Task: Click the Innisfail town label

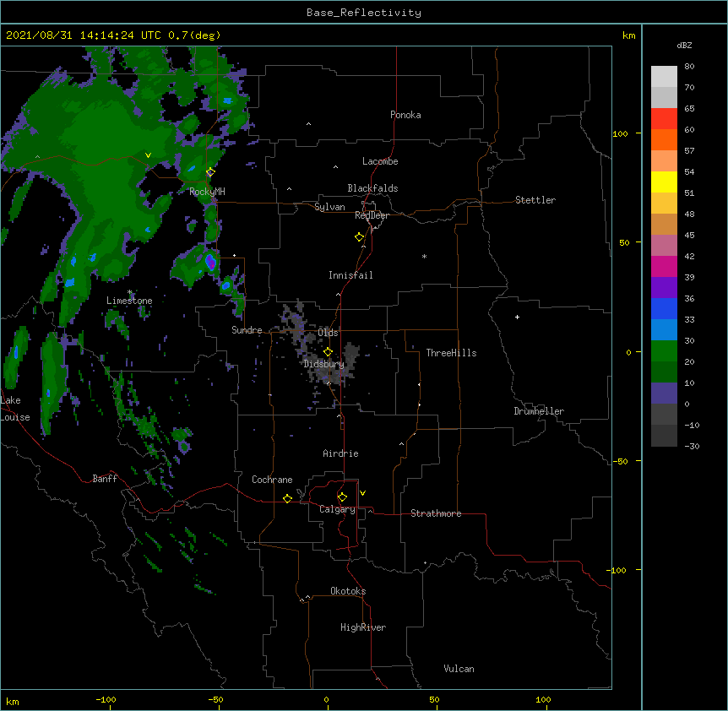Action: click(x=350, y=275)
